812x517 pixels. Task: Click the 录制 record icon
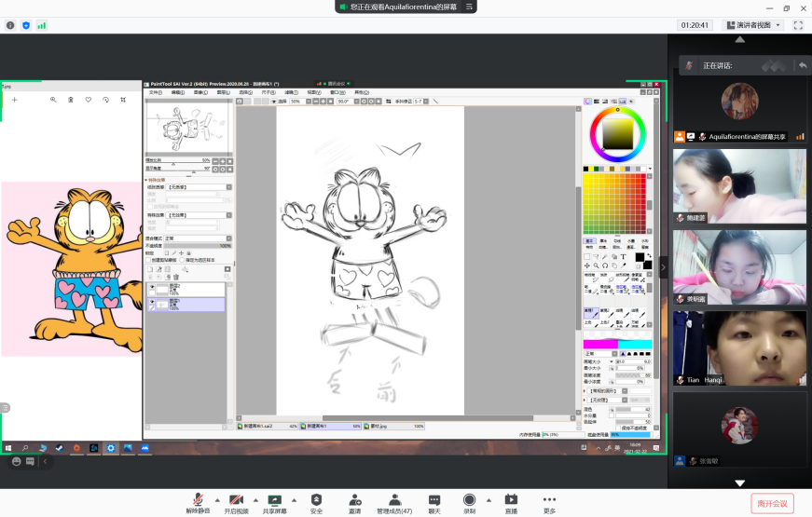[x=469, y=499]
